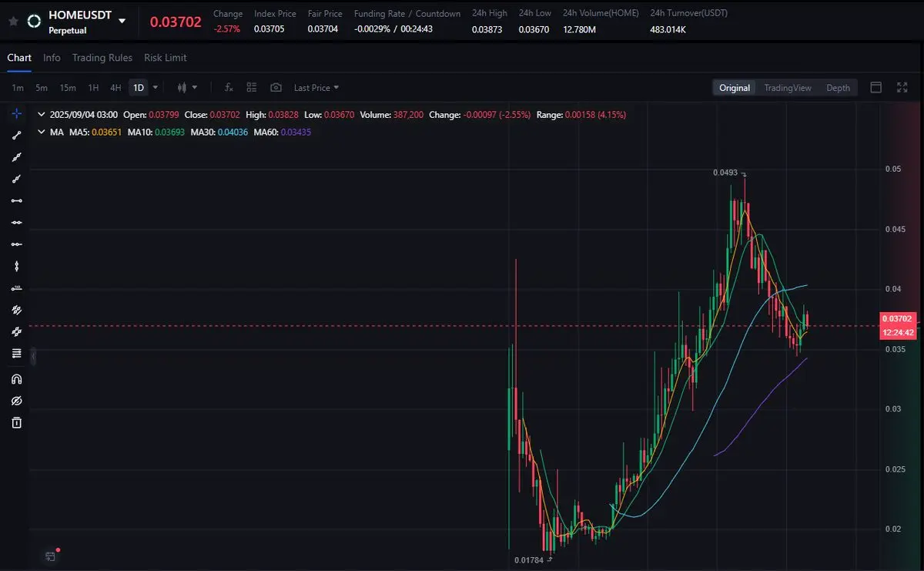Select the horizontal segment drawing tool
Image resolution: width=924 pixels, height=571 pixels.
coord(17,200)
